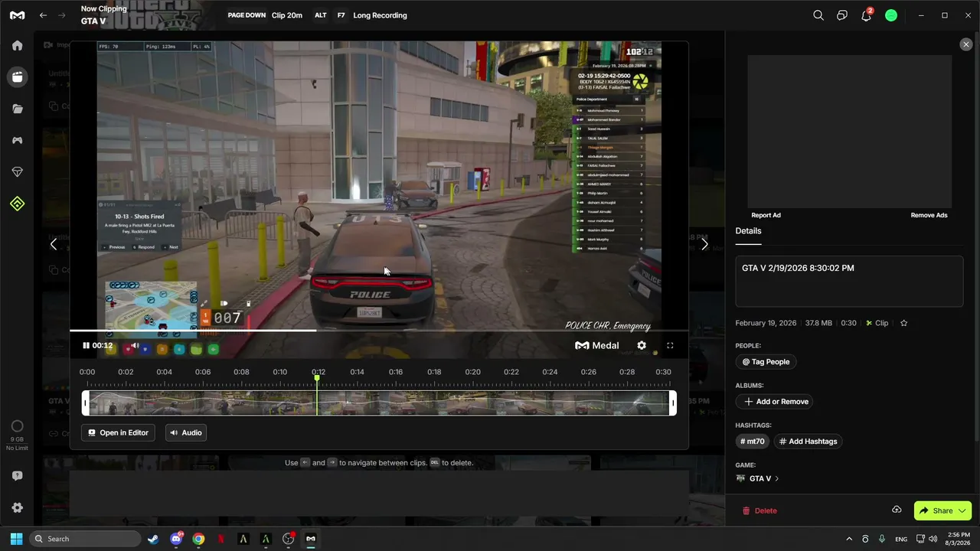
Task: Open the Windows Start menu
Action: (x=17, y=539)
